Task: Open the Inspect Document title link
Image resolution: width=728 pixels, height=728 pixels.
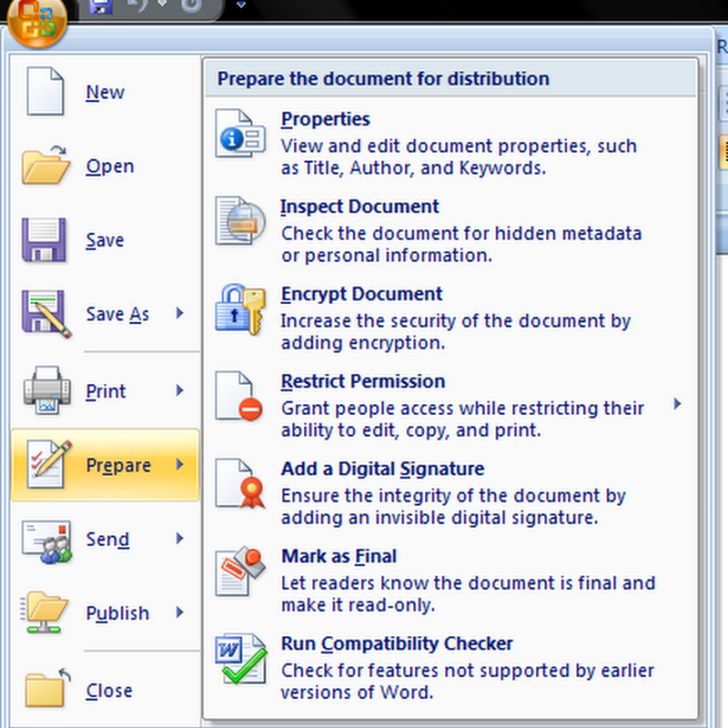Action: (x=359, y=207)
